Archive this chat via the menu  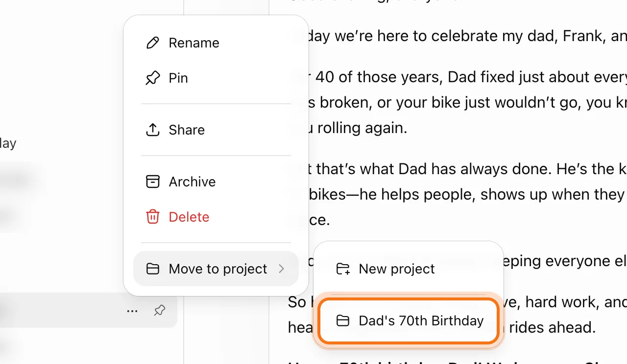(216, 182)
